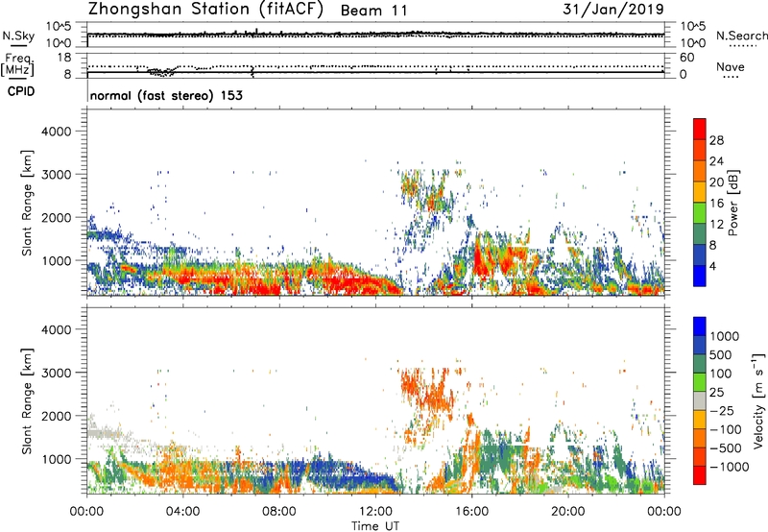768x532 pixels.
Task: Click the date '31/Jan/2019'
Action: (613, 10)
